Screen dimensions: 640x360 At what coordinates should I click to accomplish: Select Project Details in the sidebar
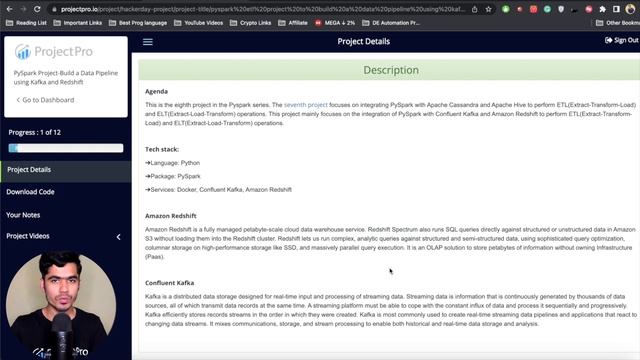66,170
